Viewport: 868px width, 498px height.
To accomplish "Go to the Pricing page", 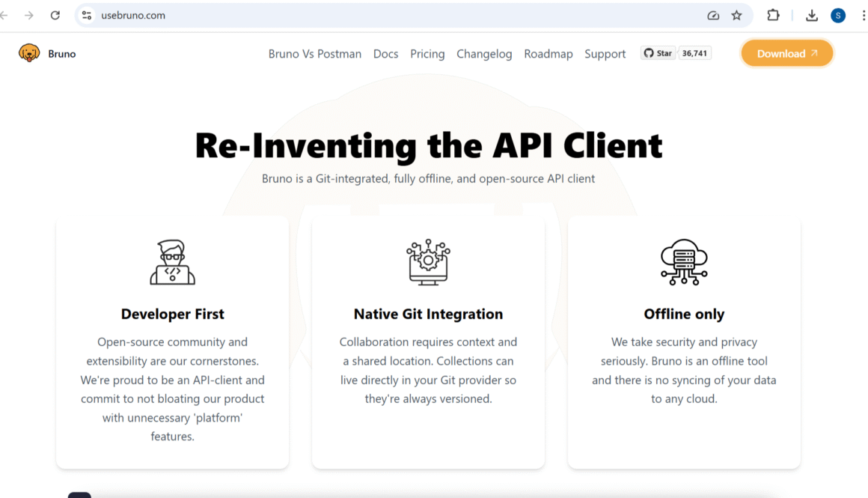I will coord(427,54).
